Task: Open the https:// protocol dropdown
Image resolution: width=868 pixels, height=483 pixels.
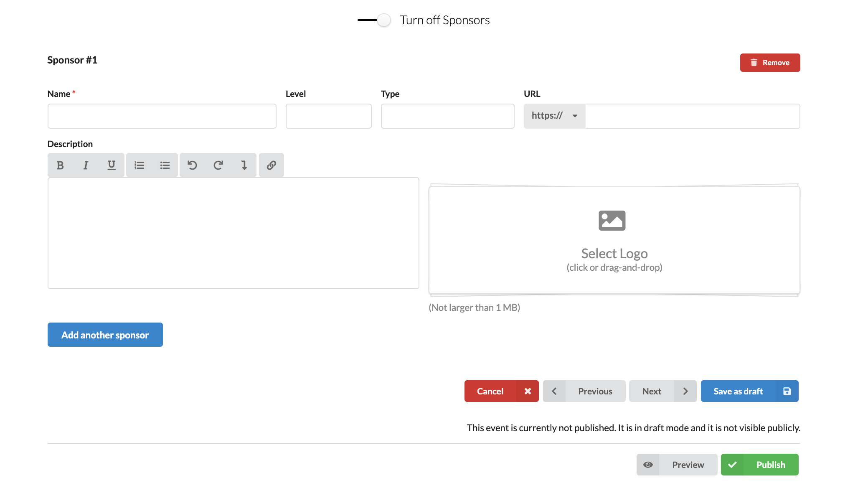Action: pyautogui.click(x=555, y=116)
